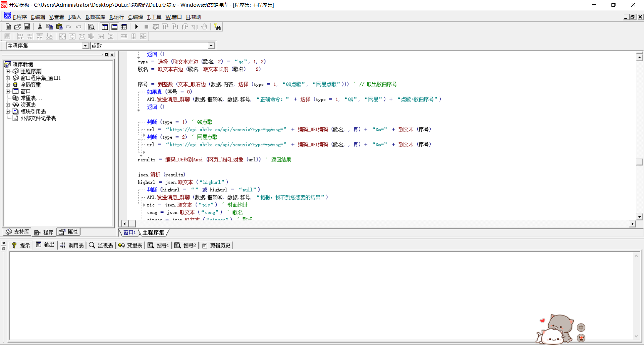This screenshot has width=644, height=345.
Task: Select 外部文件记录表 in the tree
Action: pyautogui.click(x=38, y=118)
